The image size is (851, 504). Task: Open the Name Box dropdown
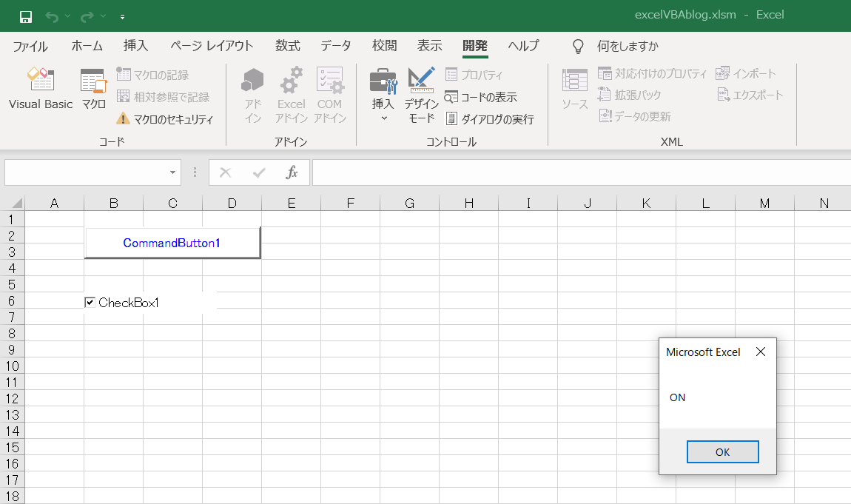click(172, 172)
